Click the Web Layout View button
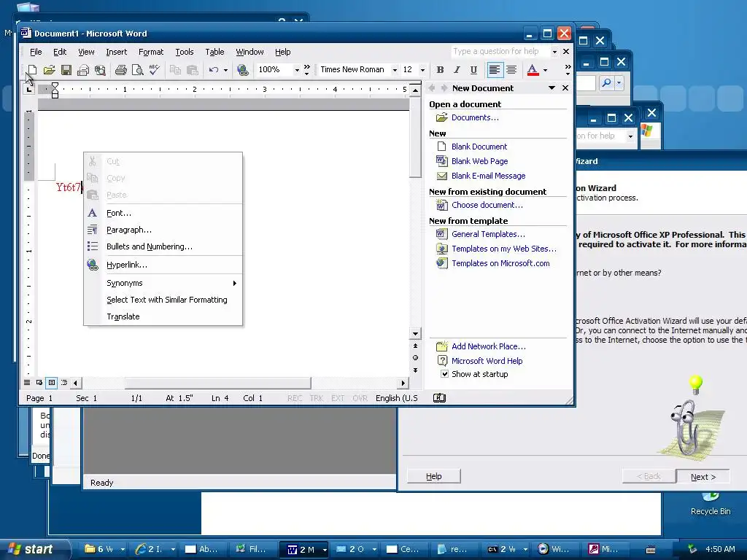Viewport: 747px width, 560px height. coord(39,382)
